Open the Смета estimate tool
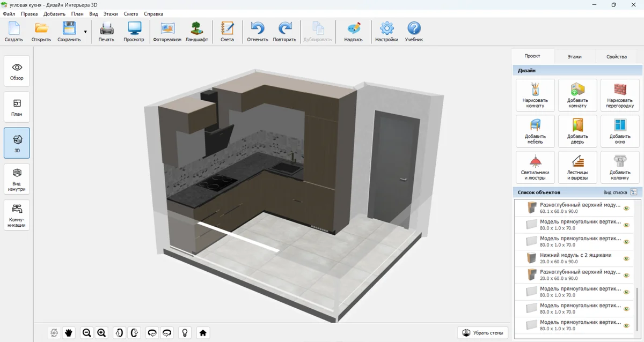This screenshot has width=644, height=342. (227, 32)
